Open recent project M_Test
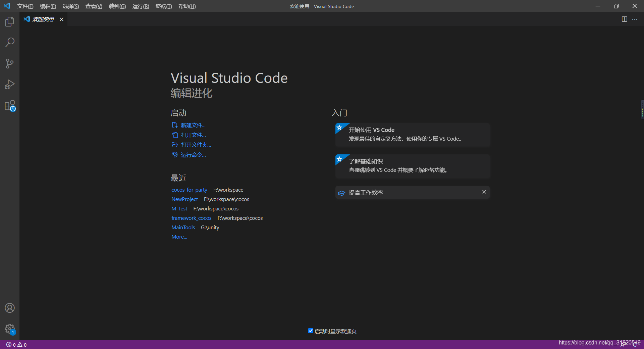Image resolution: width=644 pixels, height=349 pixels. click(179, 209)
